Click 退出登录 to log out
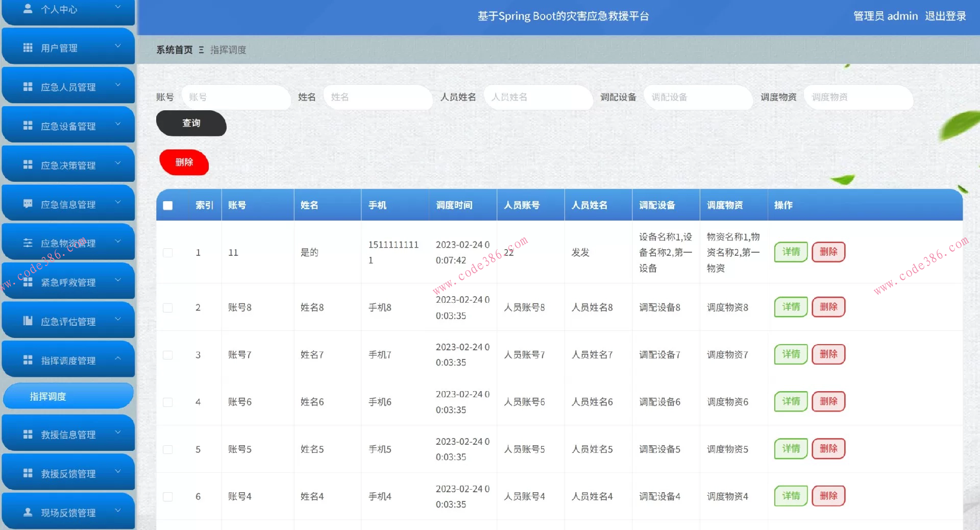This screenshot has height=530, width=980. click(945, 16)
